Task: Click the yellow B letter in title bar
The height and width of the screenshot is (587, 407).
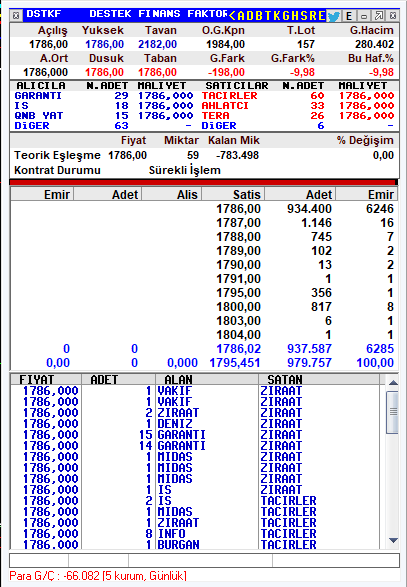Action: (x=259, y=15)
